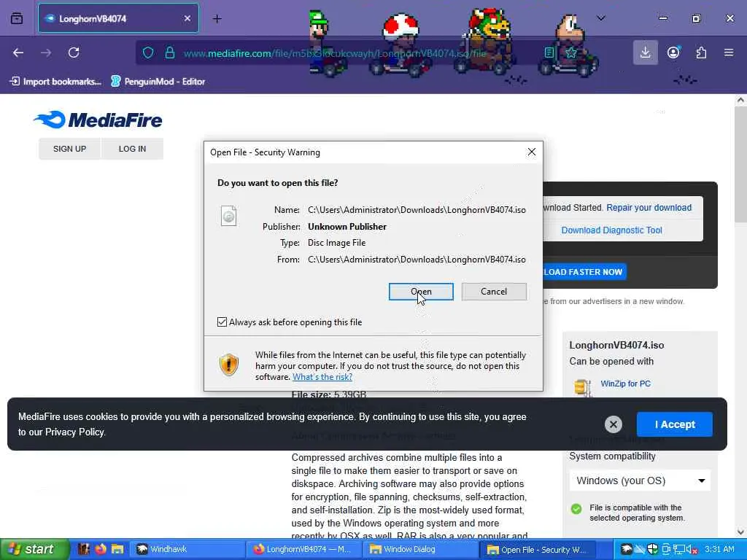Click the Windhawk tray icon
Viewport: 747px width, 560px height.
click(627, 549)
